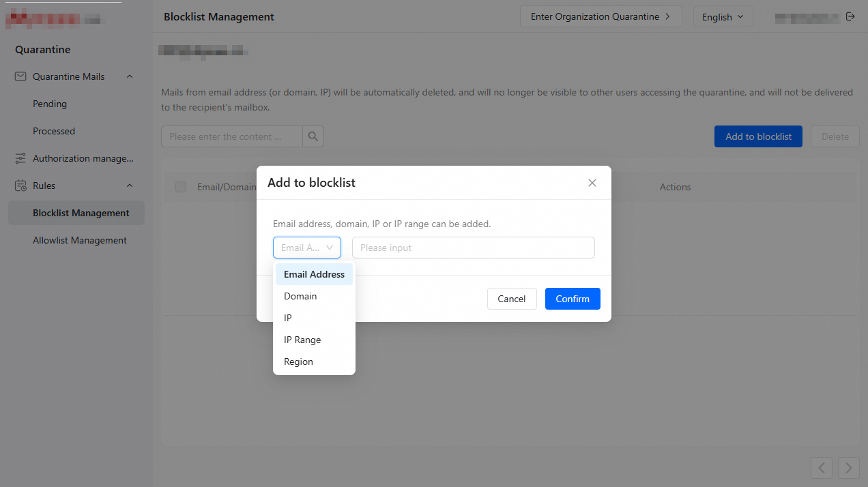
Task: Collapse the Rules section chevron
Action: [x=130, y=186]
